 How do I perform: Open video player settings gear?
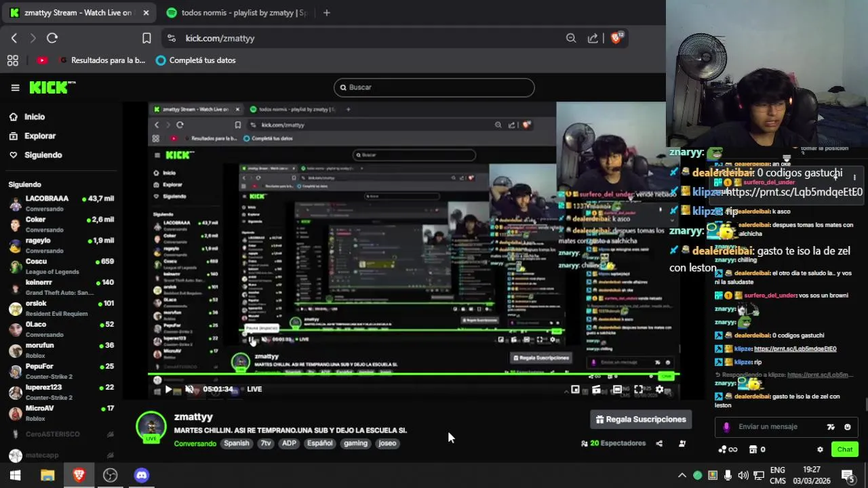pos(659,390)
